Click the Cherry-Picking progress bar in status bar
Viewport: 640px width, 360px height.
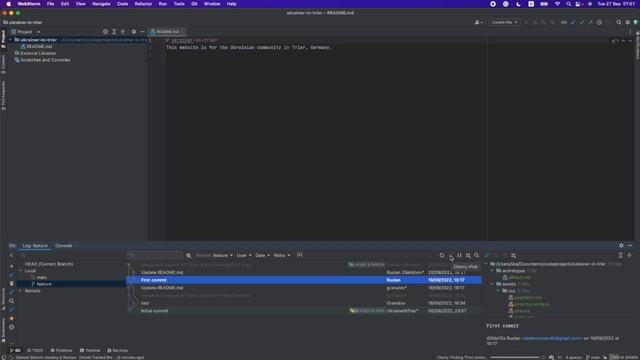click(x=514, y=358)
